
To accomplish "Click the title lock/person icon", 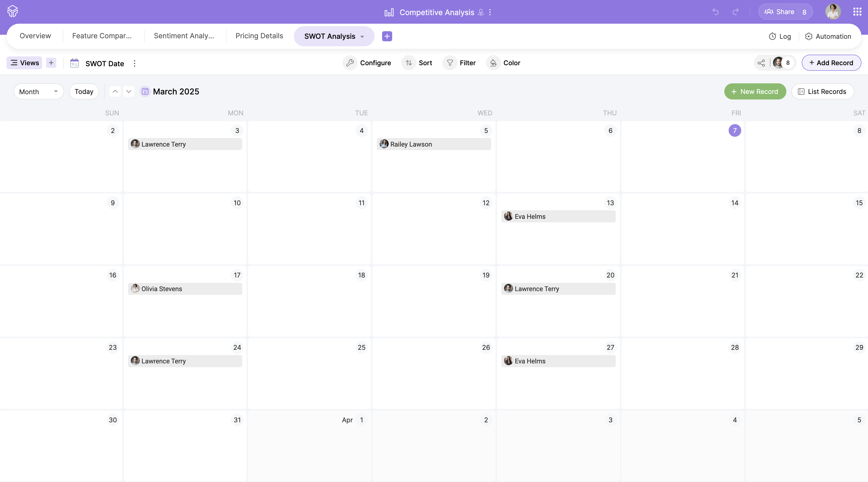I will [481, 12].
